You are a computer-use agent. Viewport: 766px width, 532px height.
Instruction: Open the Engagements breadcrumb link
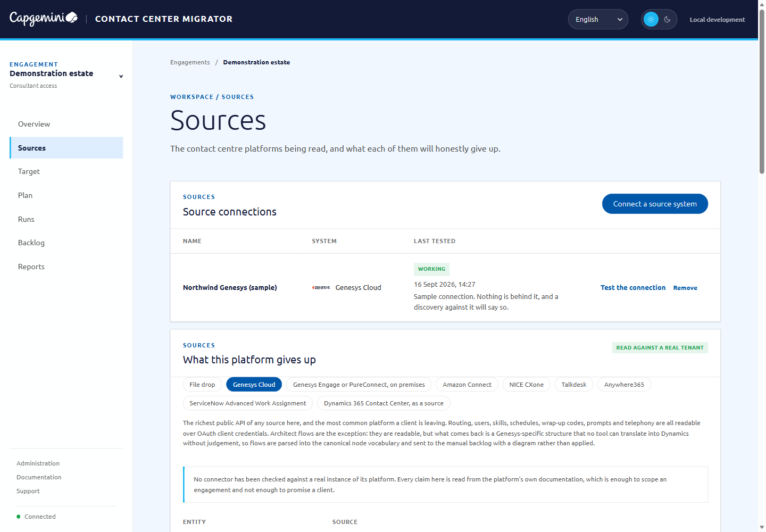(190, 62)
